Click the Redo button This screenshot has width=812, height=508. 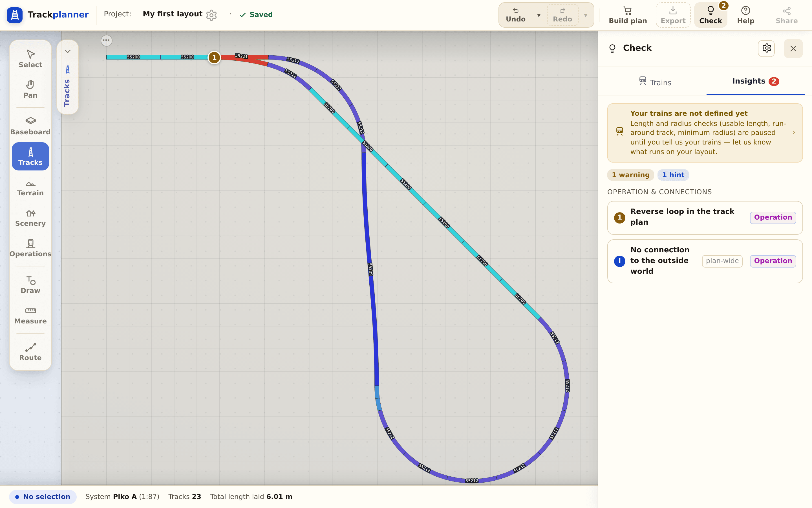point(562,15)
